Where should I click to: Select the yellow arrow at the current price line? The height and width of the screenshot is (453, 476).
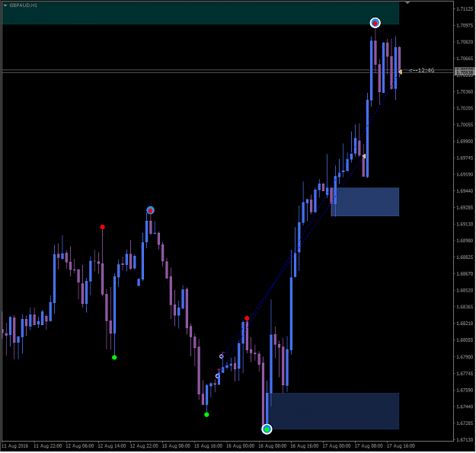pos(401,72)
